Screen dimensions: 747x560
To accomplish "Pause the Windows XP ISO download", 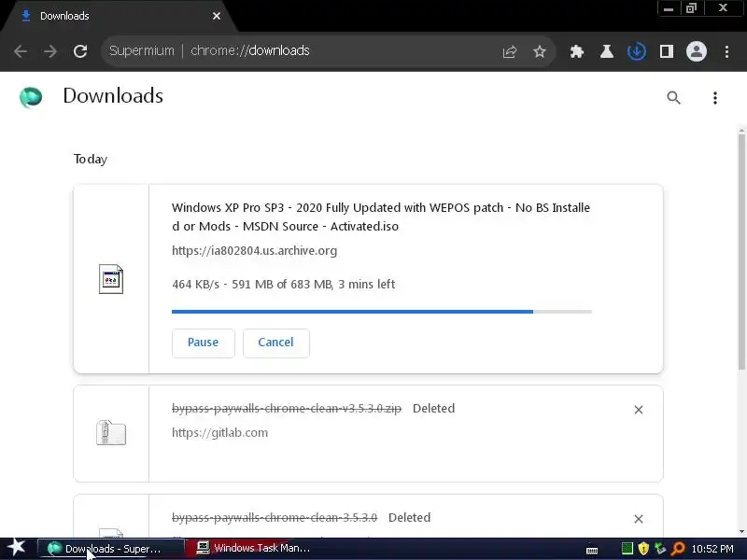I will coord(203,343).
